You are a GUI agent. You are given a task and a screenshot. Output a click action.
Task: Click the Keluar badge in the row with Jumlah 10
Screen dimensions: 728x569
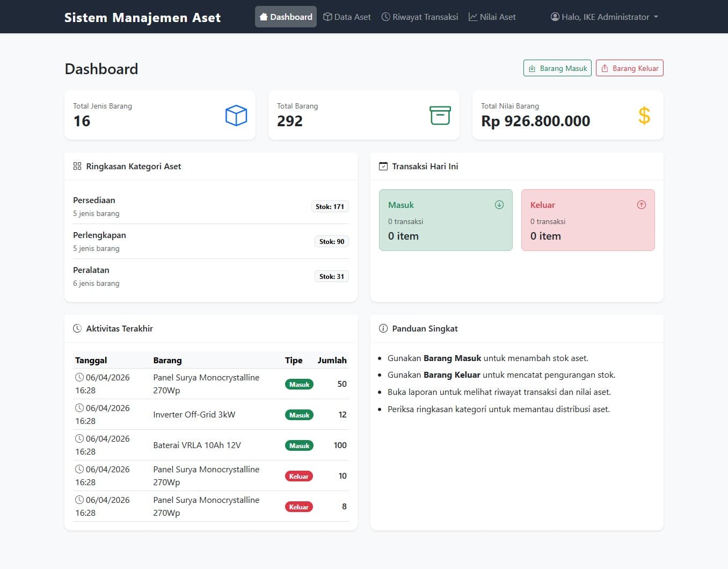point(299,476)
